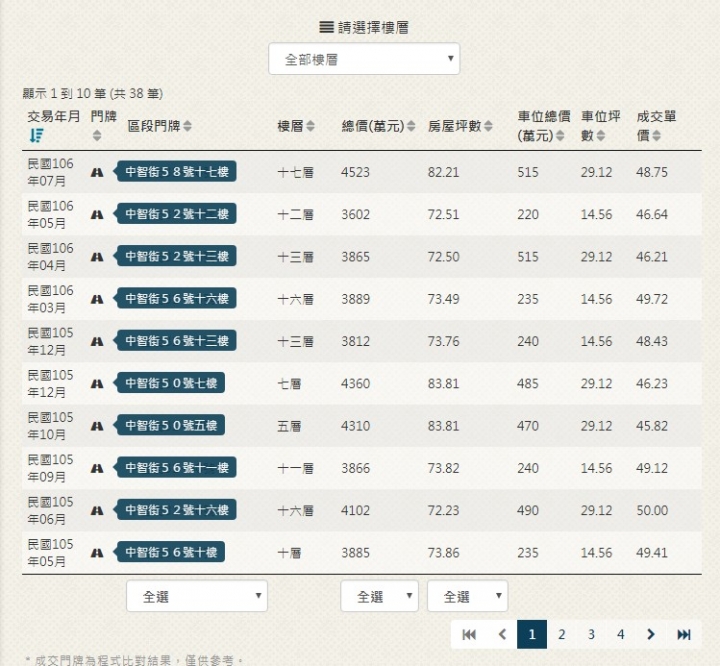The image size is (720, 666).
Task: Go to first page of results
Action: tap(469, 634)
